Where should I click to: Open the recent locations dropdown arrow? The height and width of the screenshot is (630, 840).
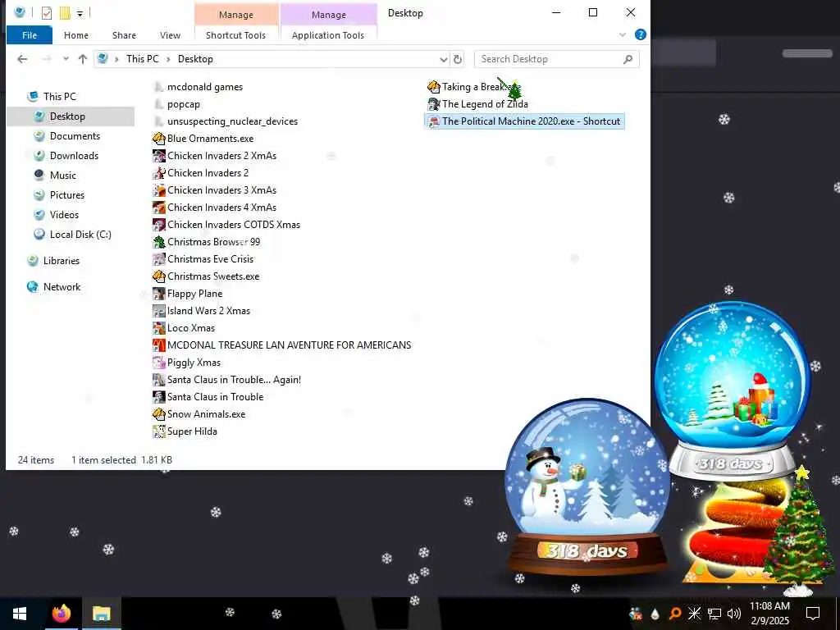(x=66, y=59)
